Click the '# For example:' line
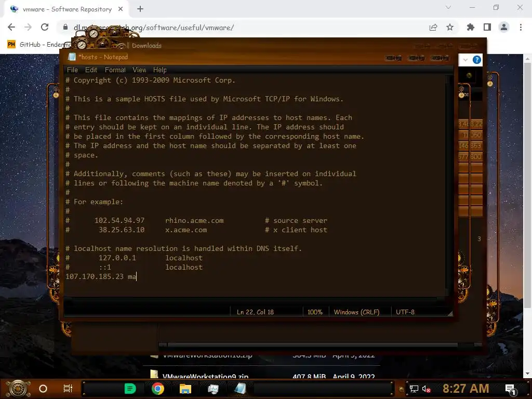 [95, 202]
